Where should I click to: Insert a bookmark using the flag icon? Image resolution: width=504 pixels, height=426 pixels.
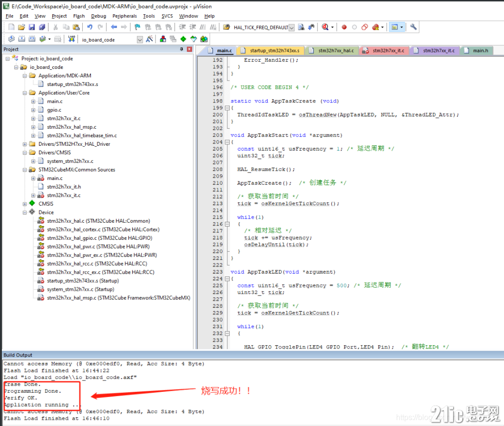(x=137, y=27)
